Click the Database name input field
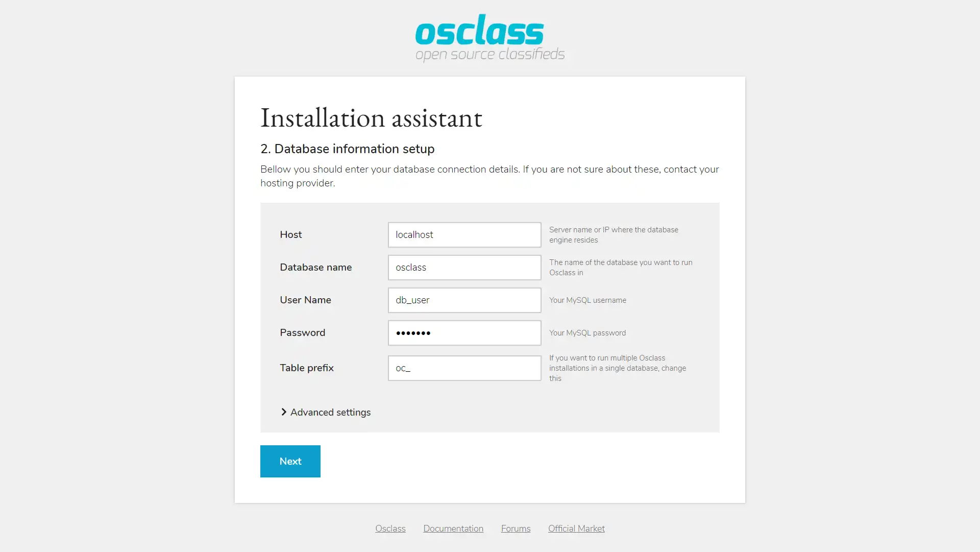 point(464,267)
